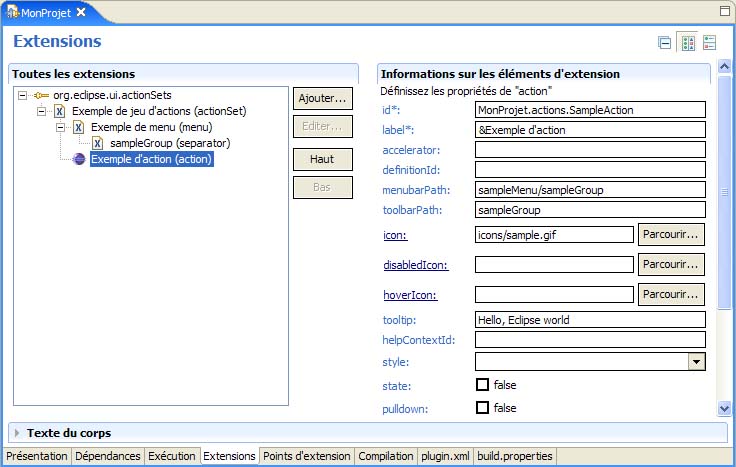Viewport: 736px width, 467px height.
Task: Expand the Texte du corps section
Action: (x=17, y=433)
